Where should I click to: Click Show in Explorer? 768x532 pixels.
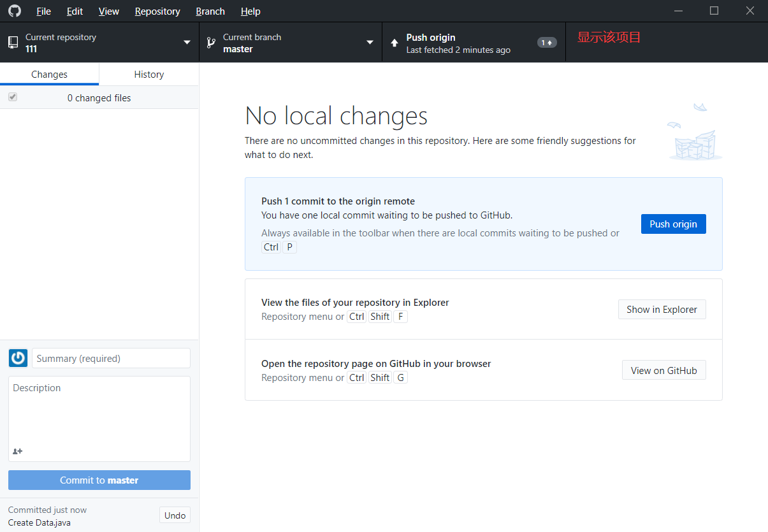[662, 309]
